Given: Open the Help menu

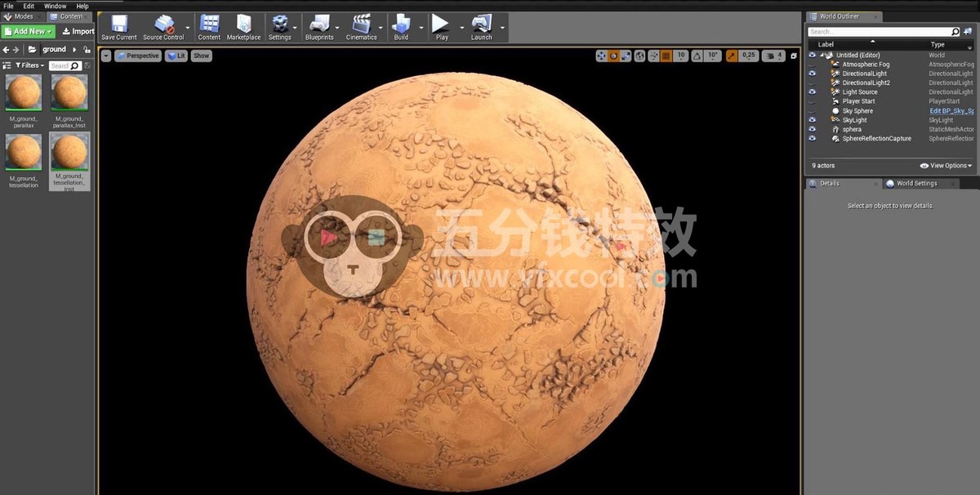Looking at the screenshot, I should coord(82,6).
